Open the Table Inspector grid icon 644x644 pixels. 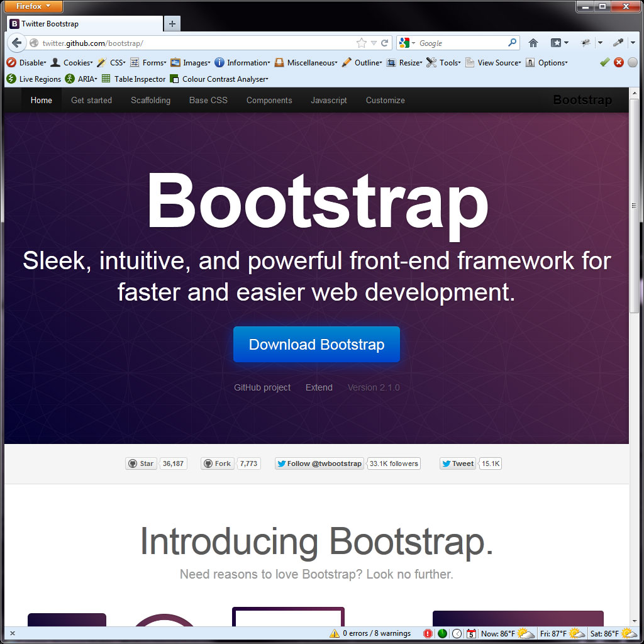pos(106,79)
